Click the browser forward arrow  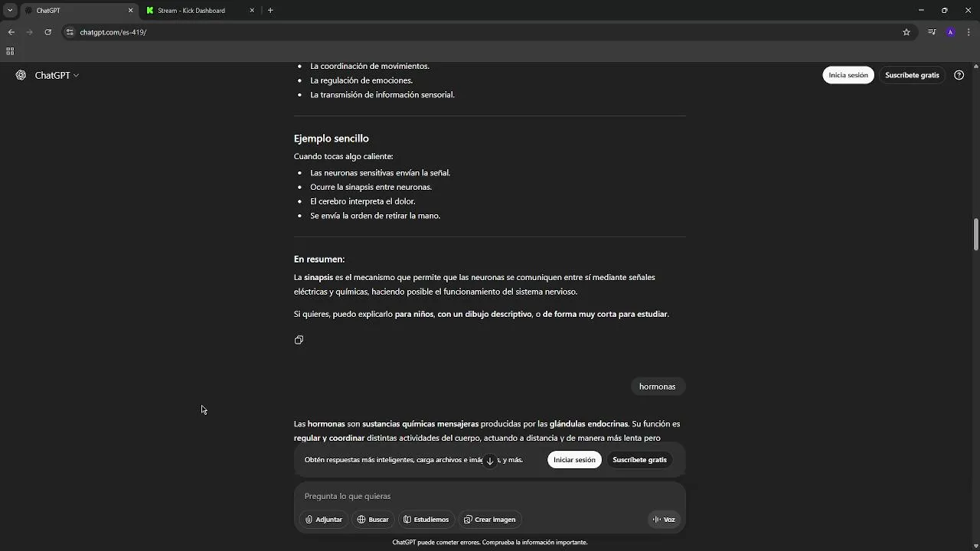(x=29, y=32)
